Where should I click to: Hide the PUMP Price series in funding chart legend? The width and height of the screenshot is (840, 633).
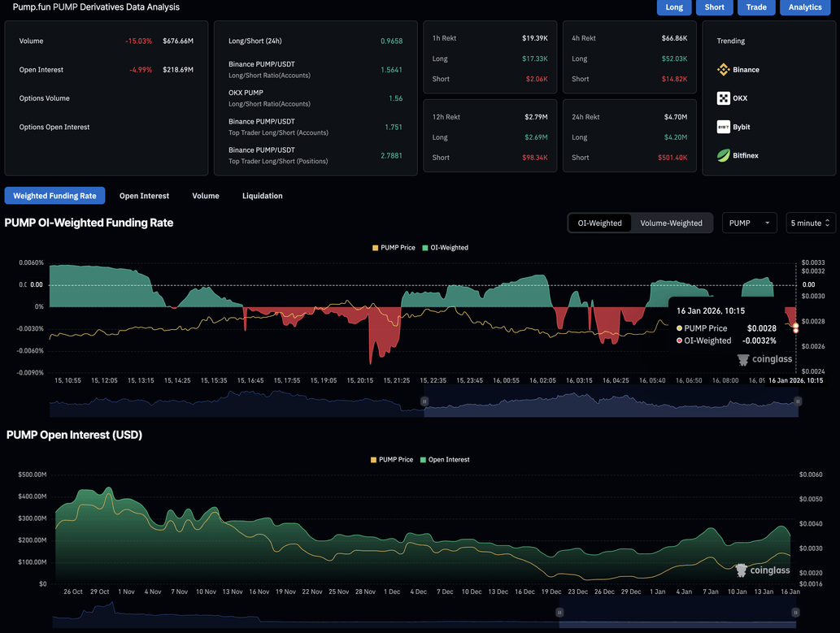click(394, 247)
